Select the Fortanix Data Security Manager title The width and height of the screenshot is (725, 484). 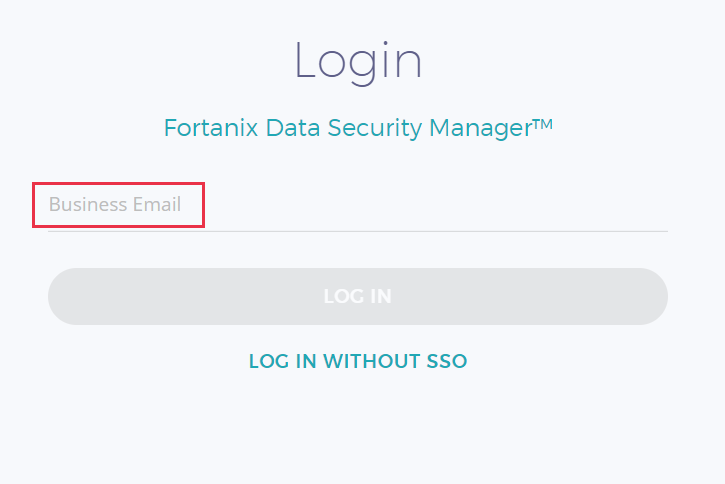358,129
